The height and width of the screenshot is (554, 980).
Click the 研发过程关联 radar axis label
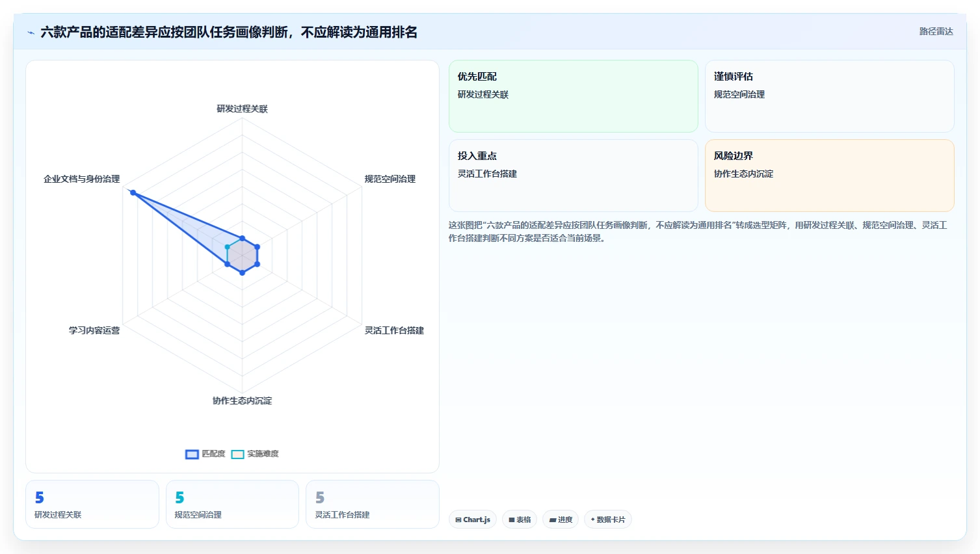coord(242,109)
